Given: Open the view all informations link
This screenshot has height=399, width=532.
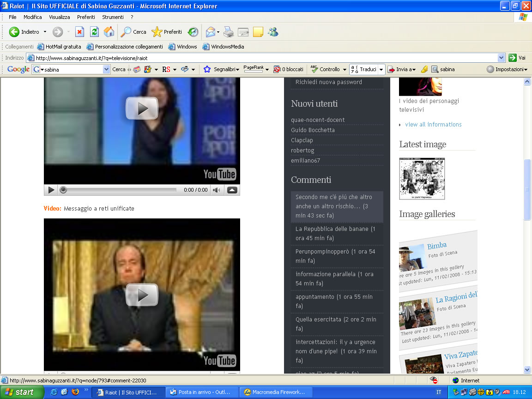Looking at the screenshot, I should pyautogui.click(x=433, y=125).
